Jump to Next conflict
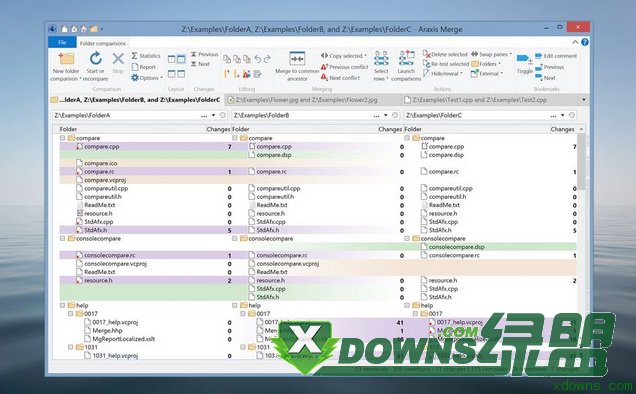The height and width of the screenshot is (394, 636). coord(340,78)
